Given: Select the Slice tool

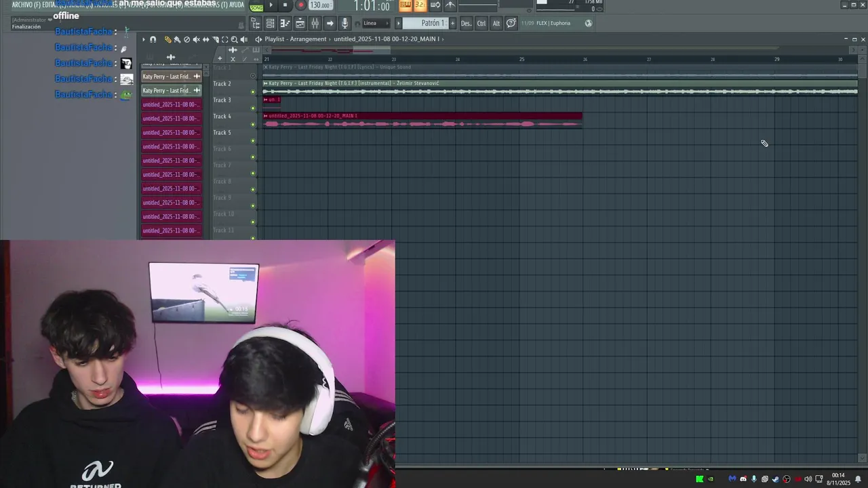Looking at the screenshot, I should click(216, 39).
